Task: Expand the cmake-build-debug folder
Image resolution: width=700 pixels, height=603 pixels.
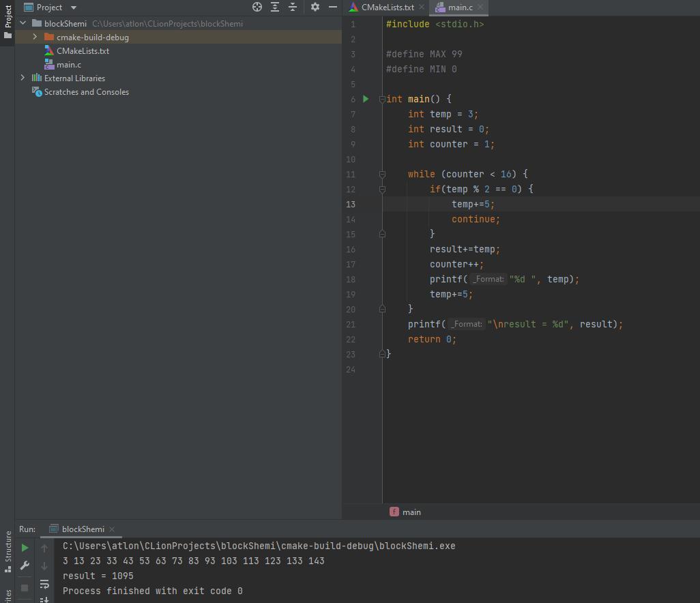Action: pyautogui.click(x=35, y=38)
